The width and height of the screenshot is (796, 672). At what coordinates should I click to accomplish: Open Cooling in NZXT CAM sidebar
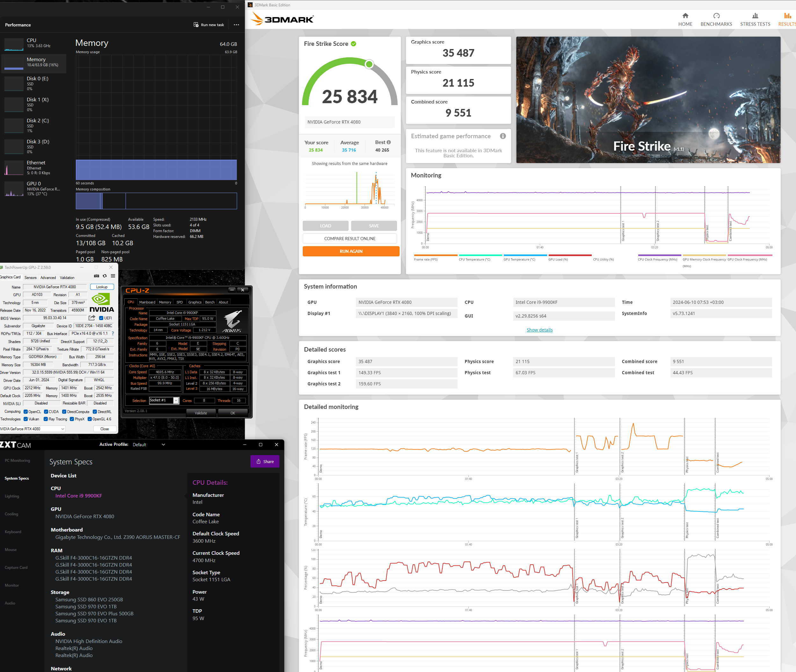[11, 514]
